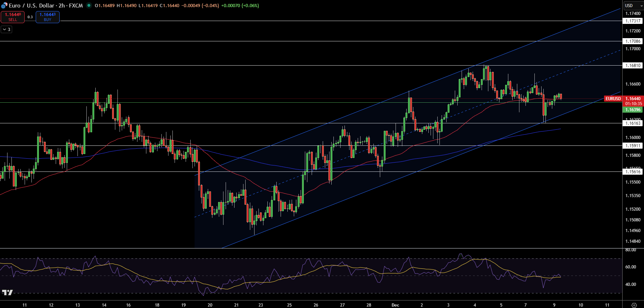
Task: Click the 60.00 RSI scale label
Action: [631, 267]
